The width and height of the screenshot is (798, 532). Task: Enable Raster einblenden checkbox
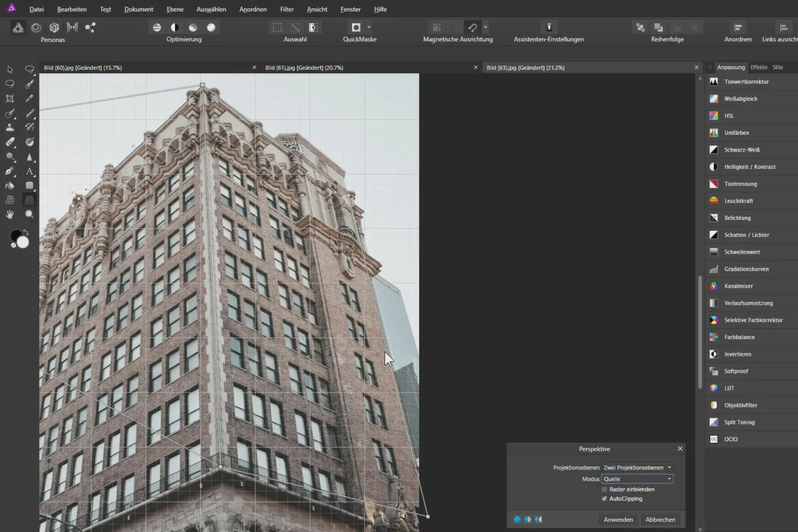tap(604, 489)
